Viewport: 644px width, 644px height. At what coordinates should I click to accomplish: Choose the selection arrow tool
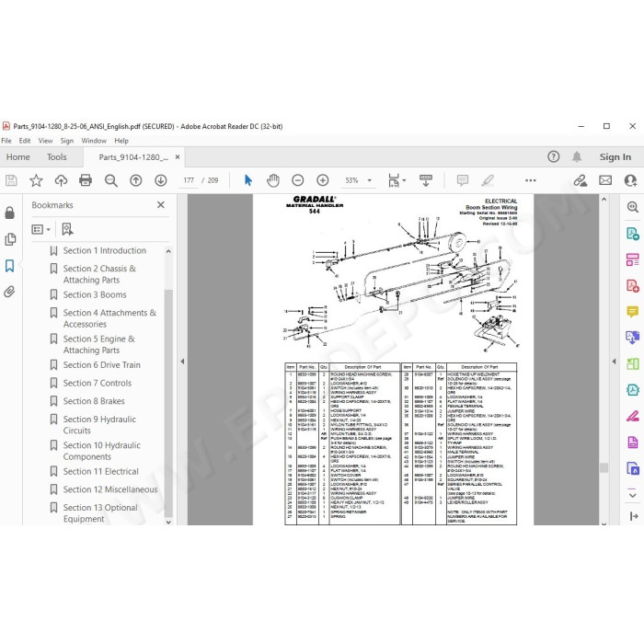point(248,180)
